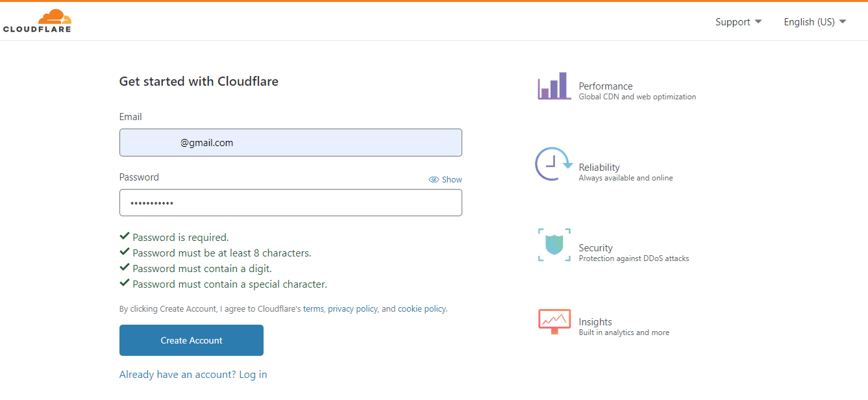Open the terms link
Image resolution: width=868 pixels, height=400 pixels.
click(313, 309)
